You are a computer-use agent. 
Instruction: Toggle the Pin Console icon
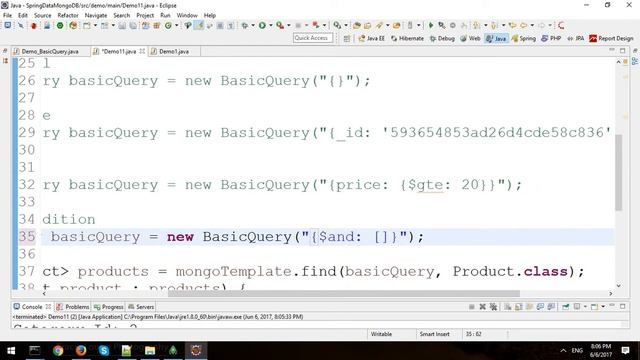(566, 307)
